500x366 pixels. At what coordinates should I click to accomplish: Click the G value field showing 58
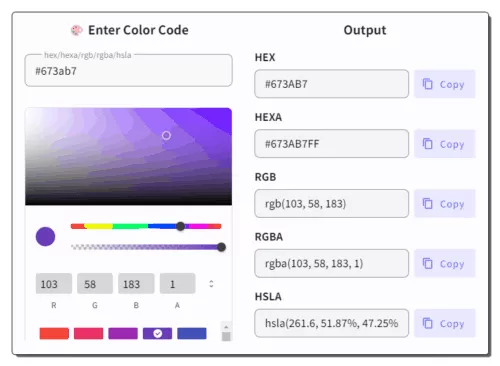pyautogui.click(x=95, y=284)
